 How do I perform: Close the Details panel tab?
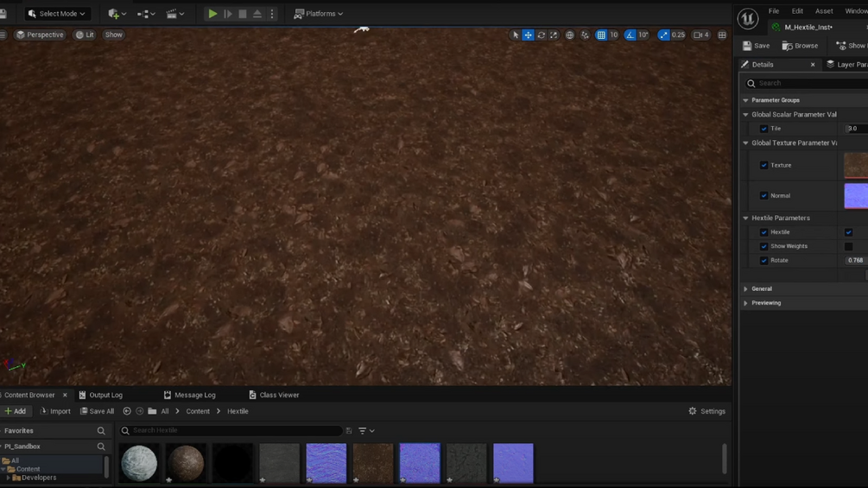[813, 65]
